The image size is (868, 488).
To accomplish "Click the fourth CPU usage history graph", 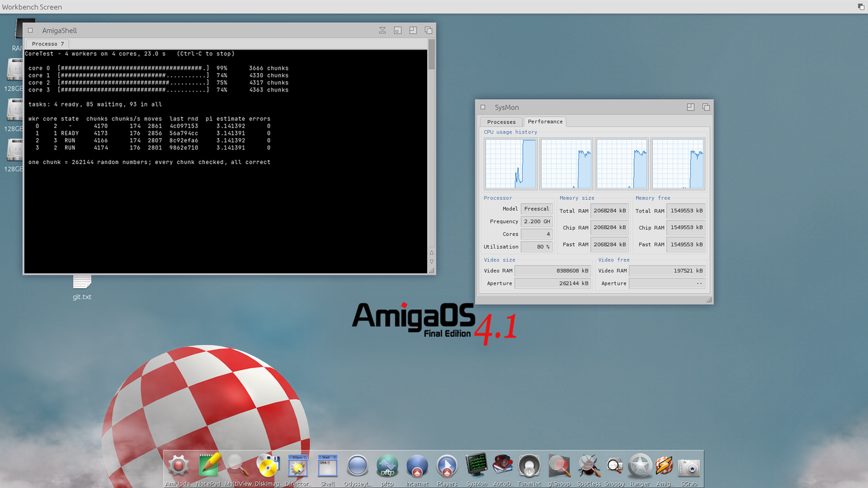I will [678, 164].
